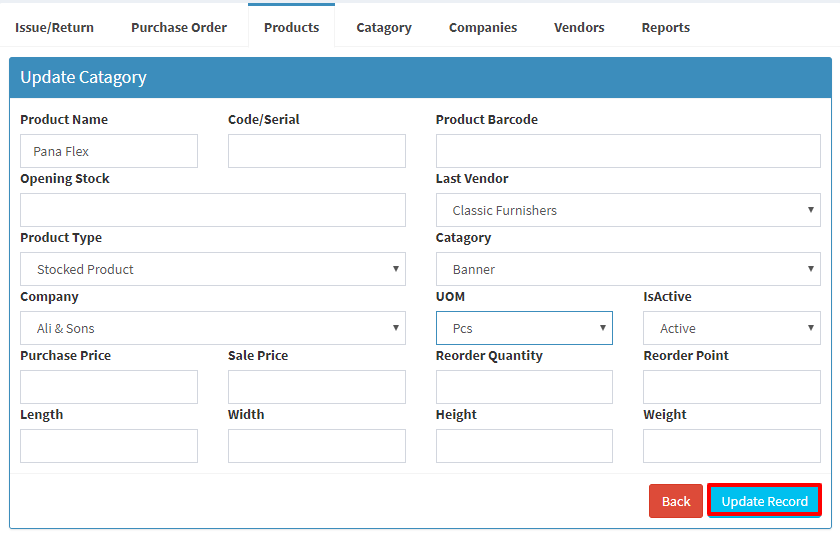840x535 pixels.
Task: Select the Reports tab
Action: [666, 27]
